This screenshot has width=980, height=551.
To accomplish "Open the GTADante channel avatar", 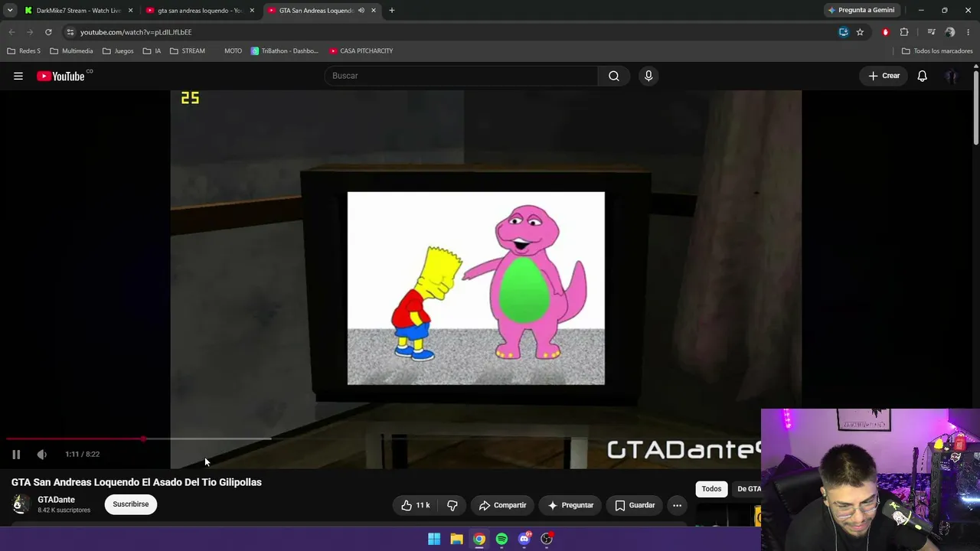I will [21, 504].
